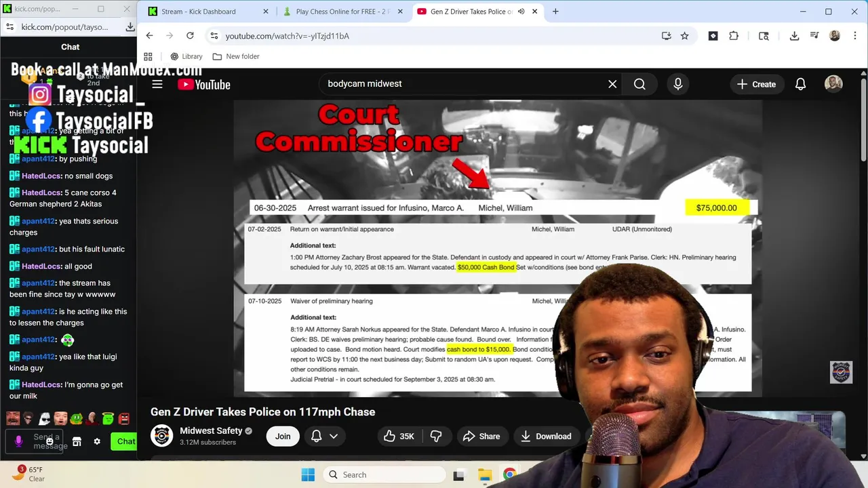Open Chrome from the taskbar

click(509, 474)
